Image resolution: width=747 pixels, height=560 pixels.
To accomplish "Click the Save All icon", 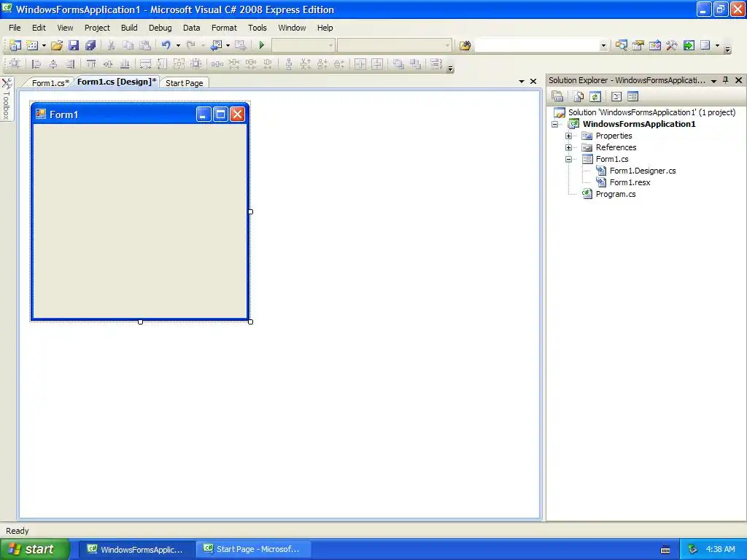I will 90,45.
